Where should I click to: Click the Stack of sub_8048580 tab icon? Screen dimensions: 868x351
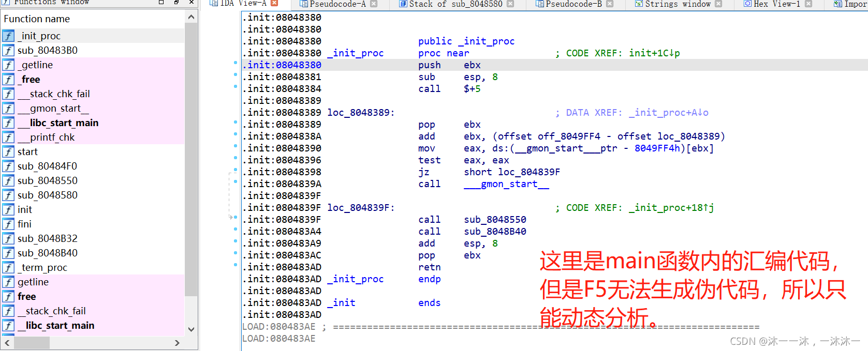[x=403, y=4]
